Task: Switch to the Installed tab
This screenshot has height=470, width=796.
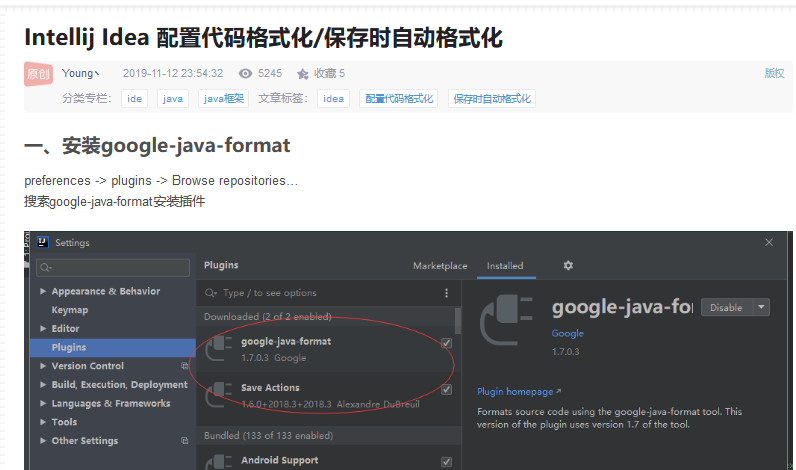Action: (505, 265)
